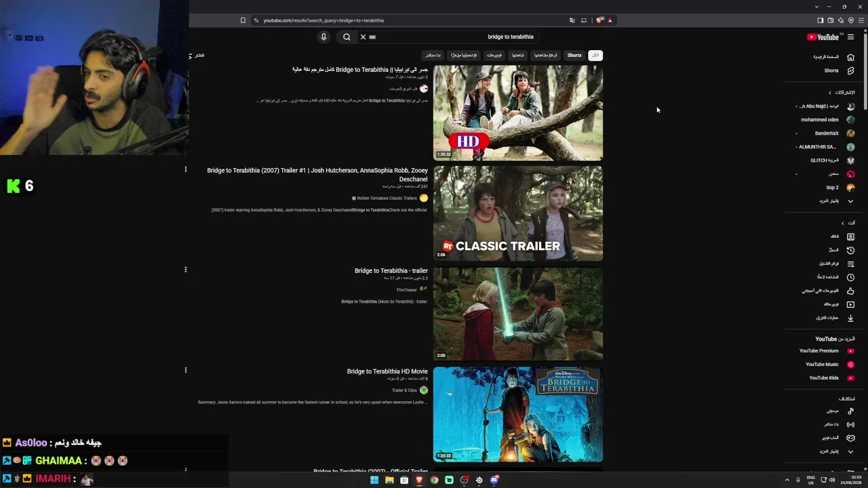Open the Windows Start menu
Image resolution: width=868 pixels, height=488 pixels.
click(374, 480)
